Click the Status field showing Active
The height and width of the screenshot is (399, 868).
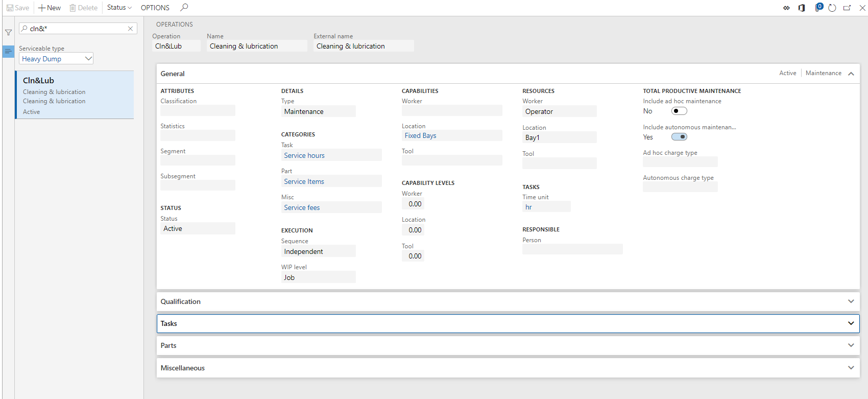198,228
